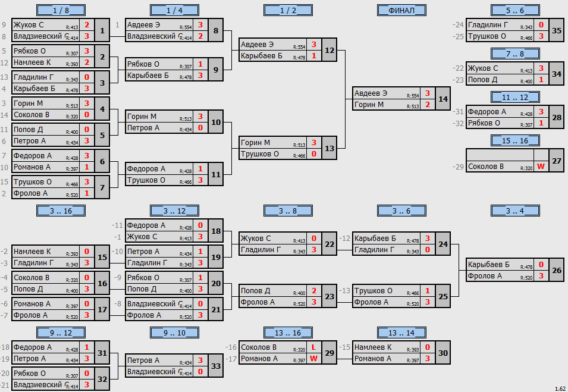Click Горин М in the final match
This screenshot has width=568, height=392.
[x=369, y=104]
